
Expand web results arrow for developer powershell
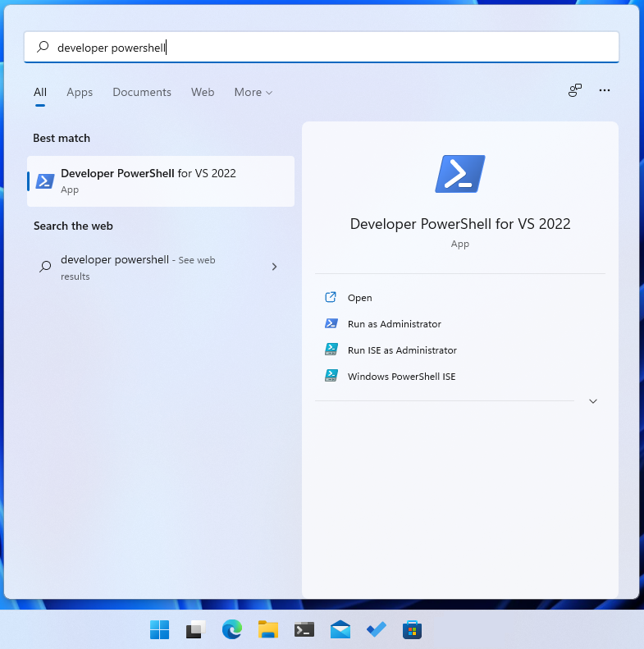(274, 267)
